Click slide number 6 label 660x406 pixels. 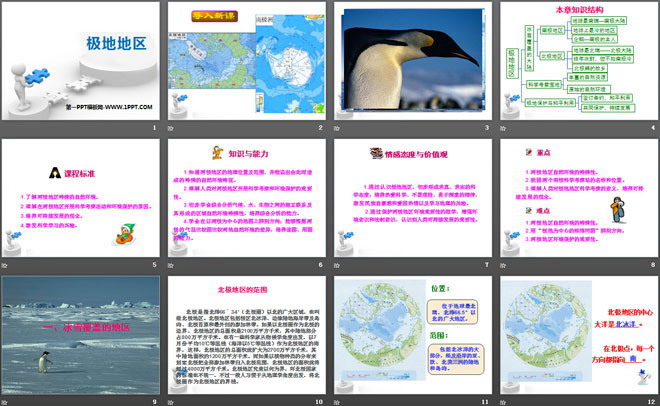point(321,265)
